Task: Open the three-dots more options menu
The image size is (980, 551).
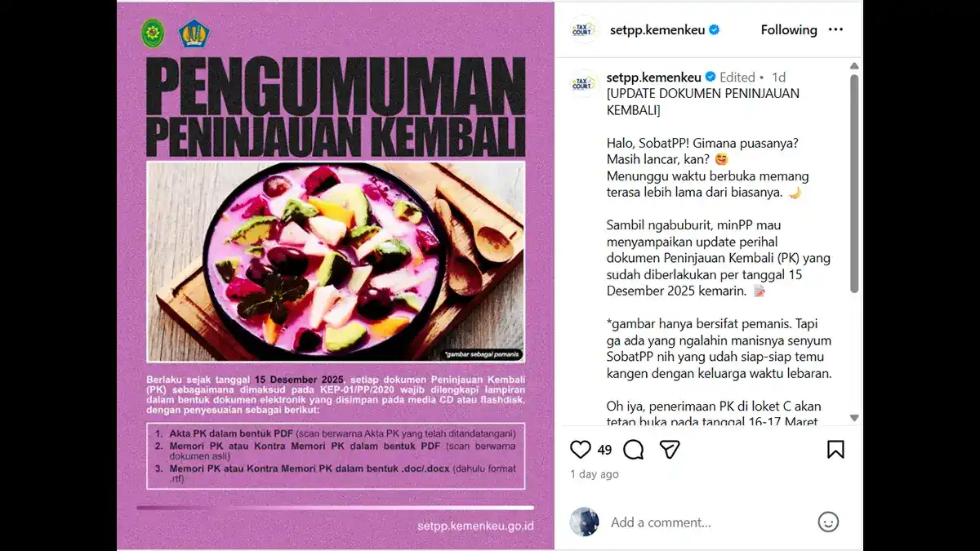Action: (835, 29)
